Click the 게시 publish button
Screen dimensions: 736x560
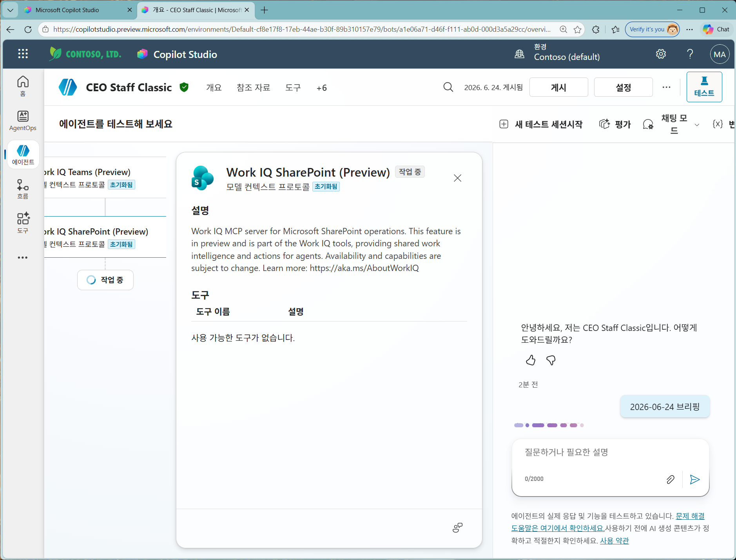tap(558, 87)
